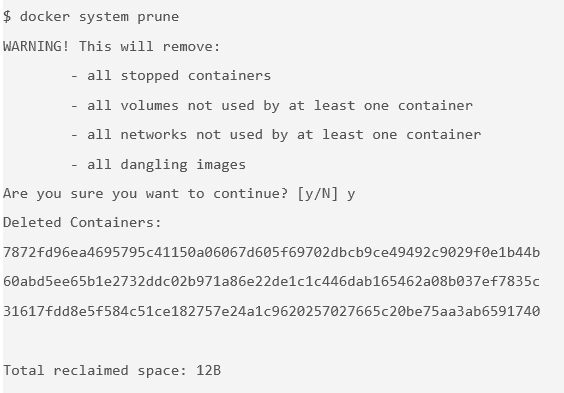This screenshot has width=564, height=393.
Task: Click the container hash starting with 60abd5ee
Action: click(272, 282)
